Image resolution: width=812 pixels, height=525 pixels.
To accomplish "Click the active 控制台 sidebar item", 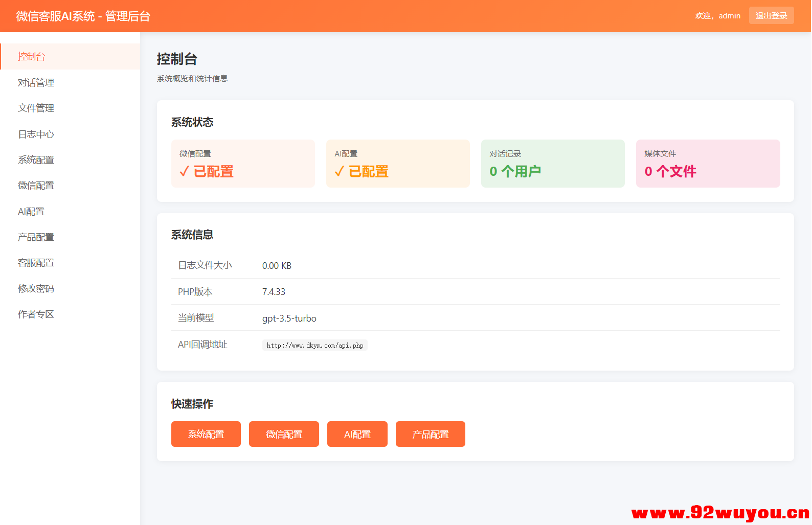I will tap(32, 56).
